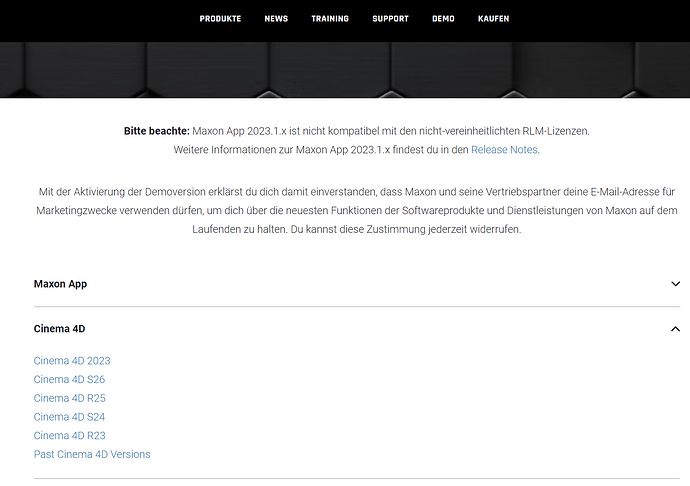690x486 pixels.
Task: Collapse the Cinema 4D section chevron
Action: [675, 329]
